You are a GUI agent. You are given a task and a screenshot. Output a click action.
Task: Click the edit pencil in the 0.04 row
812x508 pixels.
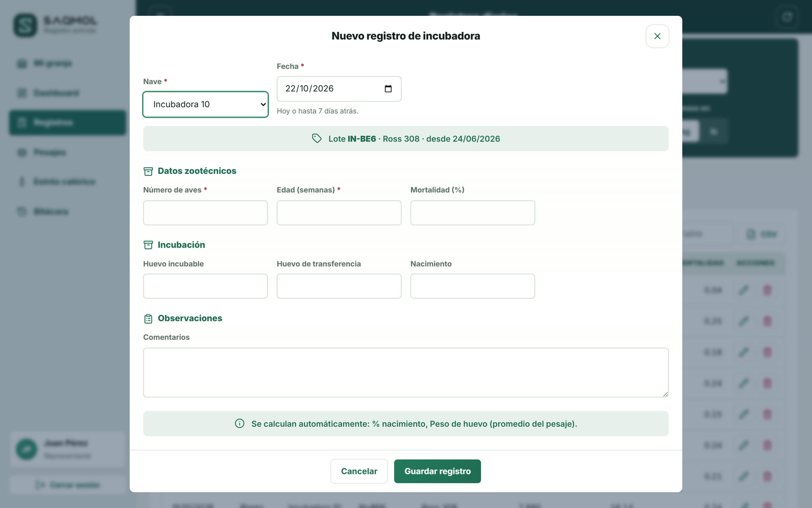[x=743, y=290]
